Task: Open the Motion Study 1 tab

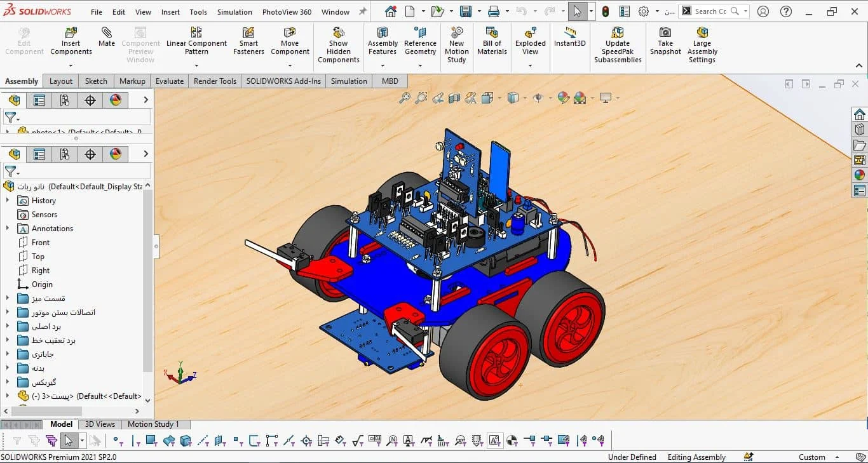Action: (153, 424)
